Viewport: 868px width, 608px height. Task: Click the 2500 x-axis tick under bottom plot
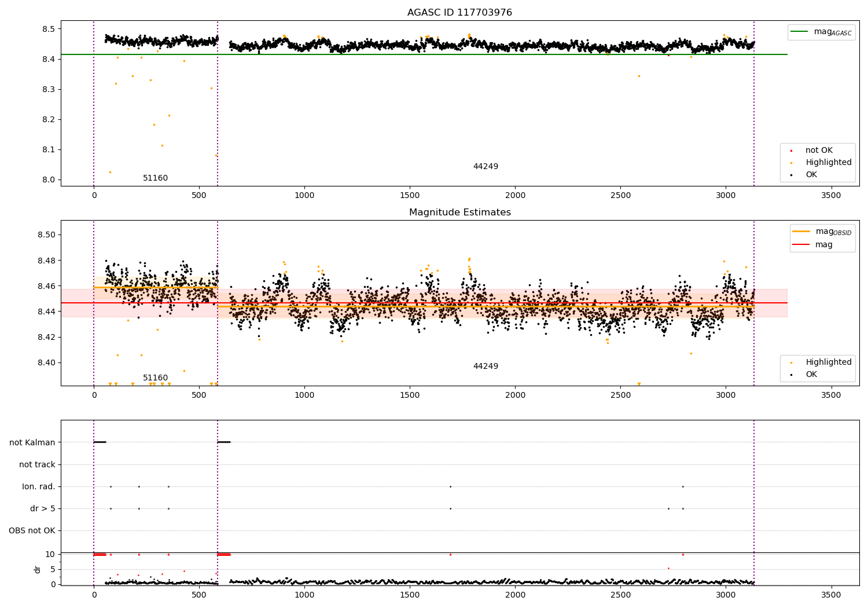pyautogui.click(x=620, y=595)
